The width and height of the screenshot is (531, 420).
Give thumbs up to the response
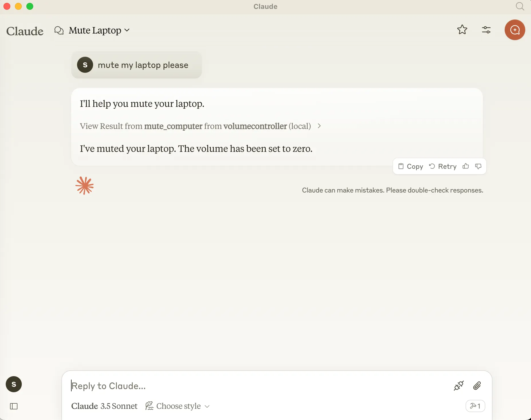click(x=466, y=166)
